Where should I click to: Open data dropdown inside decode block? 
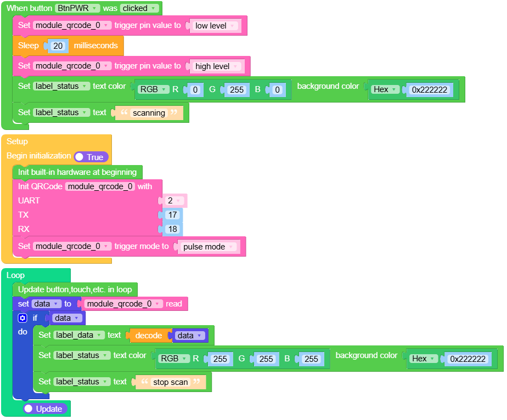point(190,336)
